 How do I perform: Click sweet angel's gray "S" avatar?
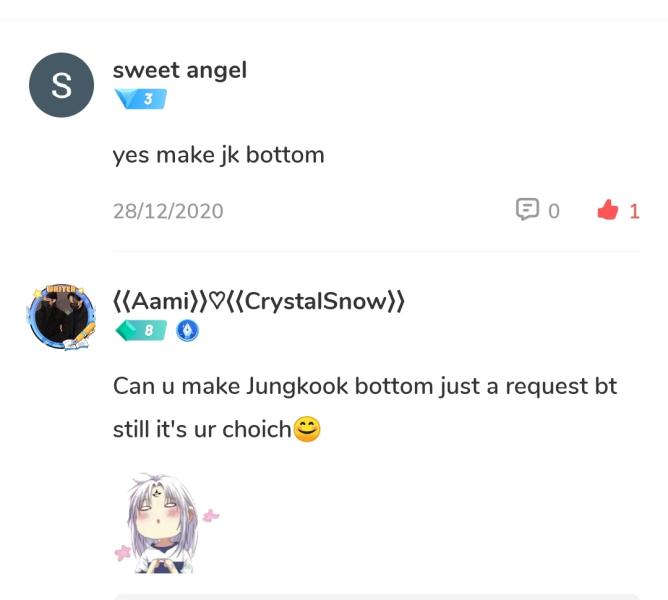pyautogui.click(x=61, y=86)
